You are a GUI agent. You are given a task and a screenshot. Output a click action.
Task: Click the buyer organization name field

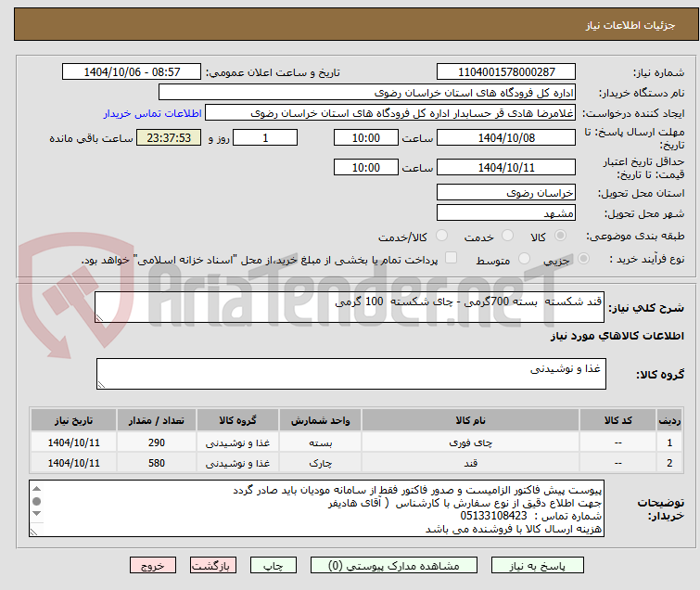pos(367,93)
